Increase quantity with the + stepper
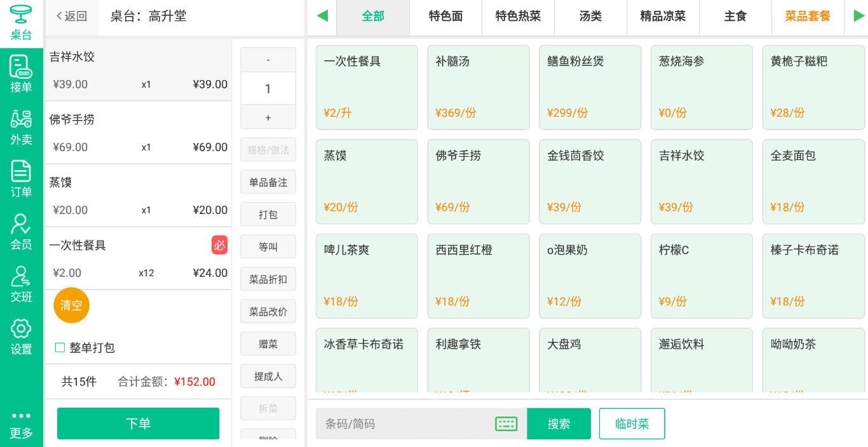The image size is (868, 447). [268, 117]
